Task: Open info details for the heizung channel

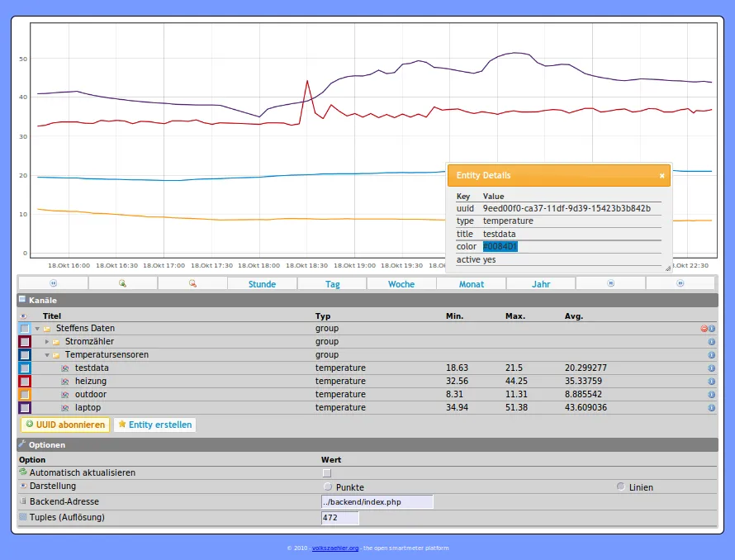Action: 712,382
